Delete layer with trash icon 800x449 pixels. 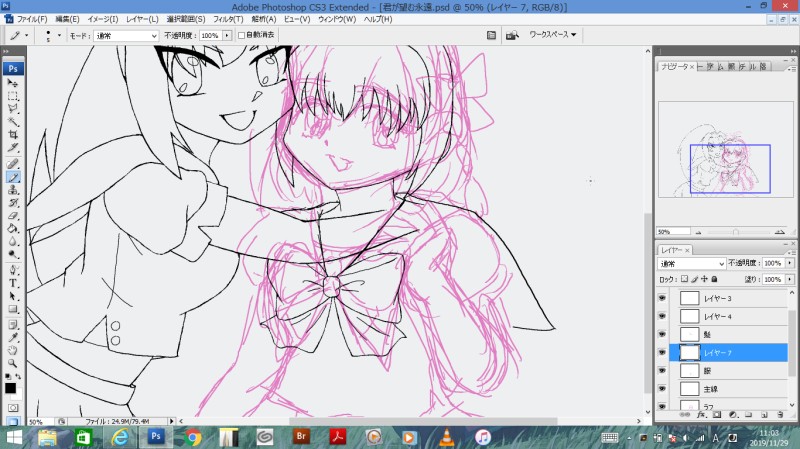click(780, 415)
